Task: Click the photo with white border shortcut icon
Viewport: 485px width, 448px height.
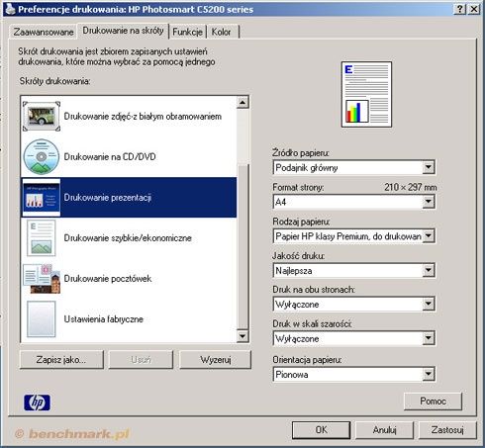Action: [x=42, y=116]
